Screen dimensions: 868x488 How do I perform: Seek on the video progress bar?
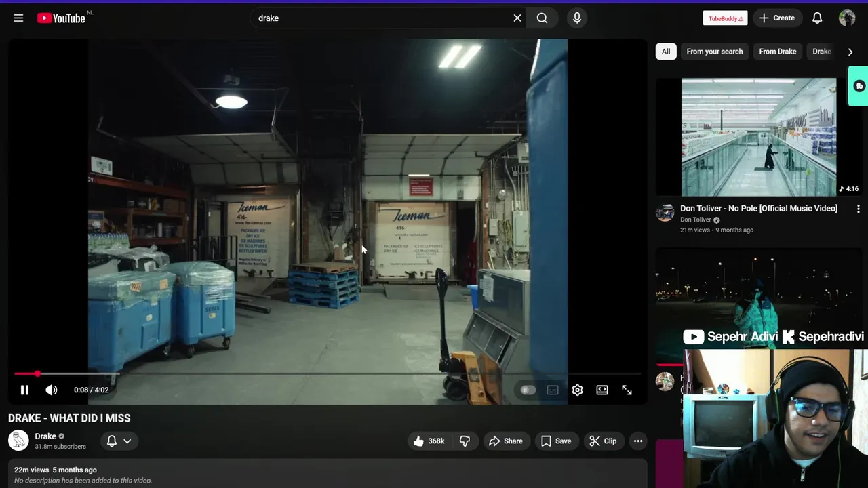[x=328, y=373]
